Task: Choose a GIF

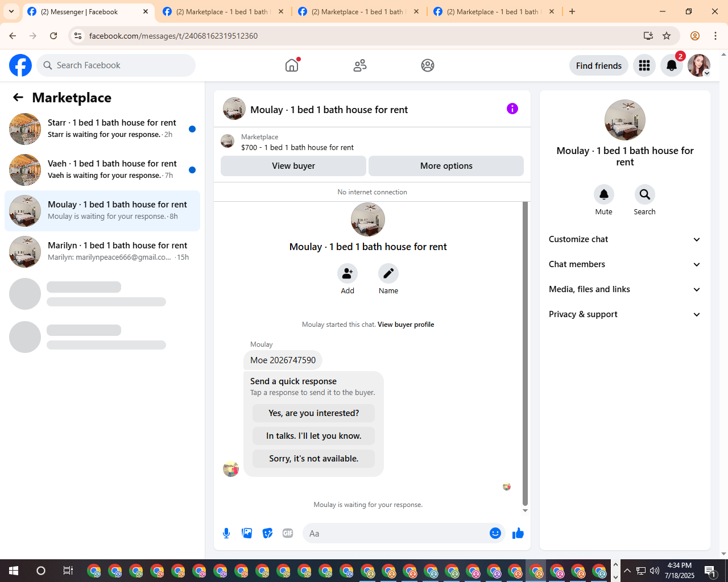Action: tap(288, 533)
